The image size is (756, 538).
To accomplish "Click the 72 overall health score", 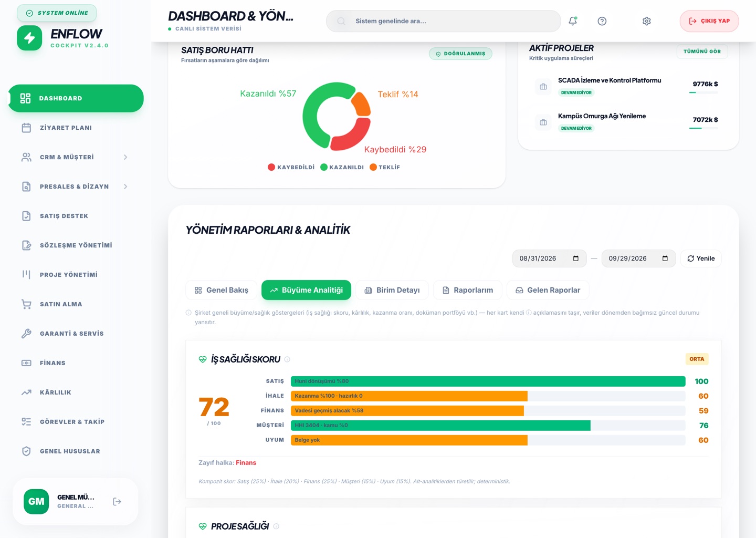I will coord(214,407).
